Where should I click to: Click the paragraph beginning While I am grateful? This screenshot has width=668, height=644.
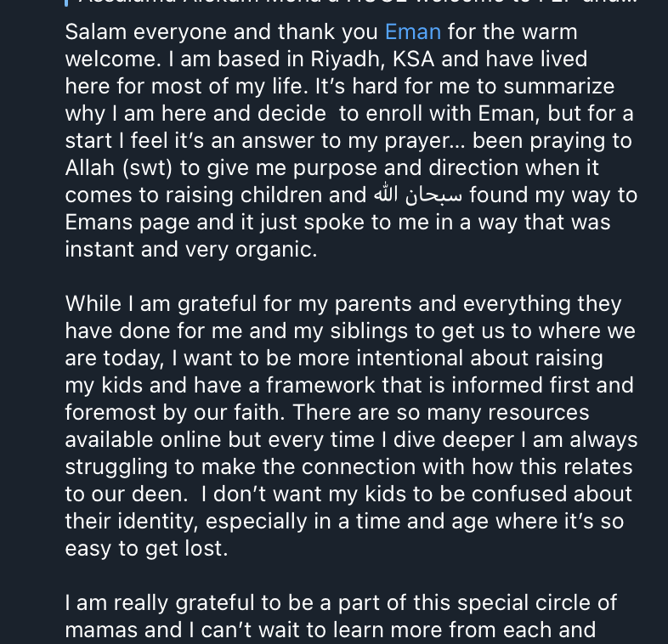tap(351, 426)
